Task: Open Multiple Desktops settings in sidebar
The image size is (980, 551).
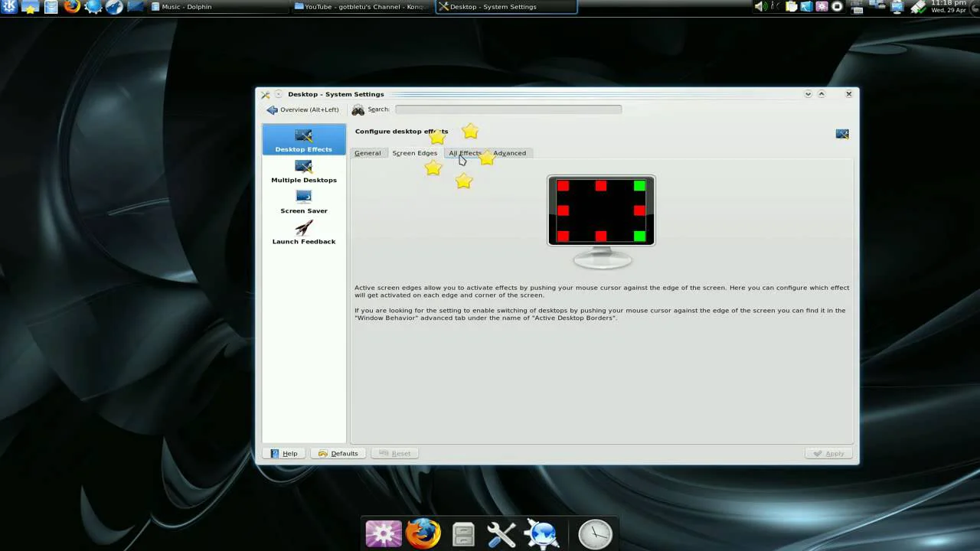Action: [x=304, y=171]
